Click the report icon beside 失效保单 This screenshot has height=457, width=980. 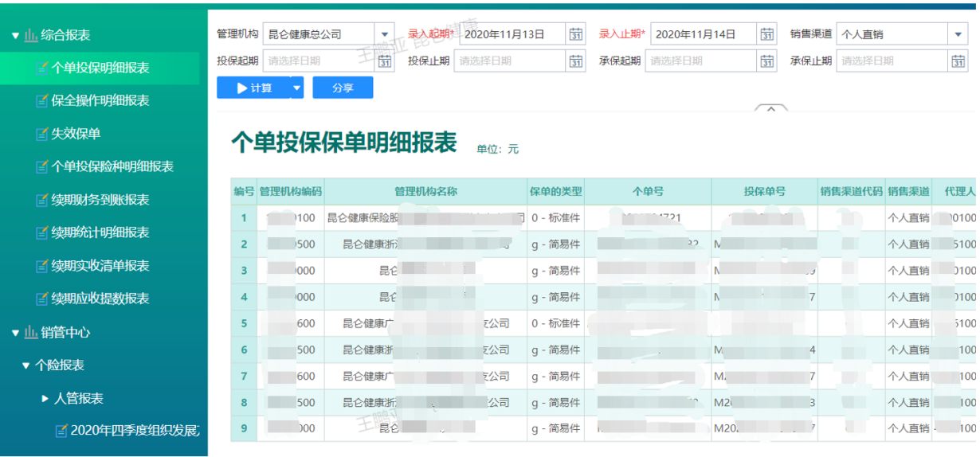click(x=42, y=135)
